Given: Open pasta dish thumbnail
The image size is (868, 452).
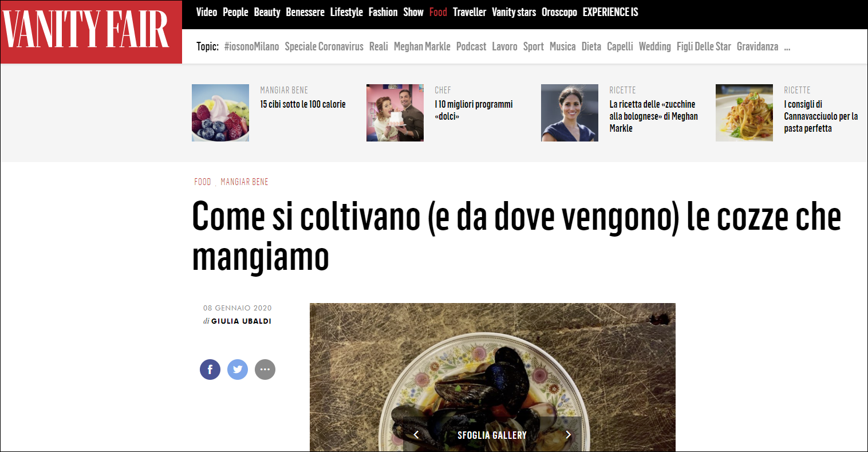Looking at the screenshot, I should 744,113.
